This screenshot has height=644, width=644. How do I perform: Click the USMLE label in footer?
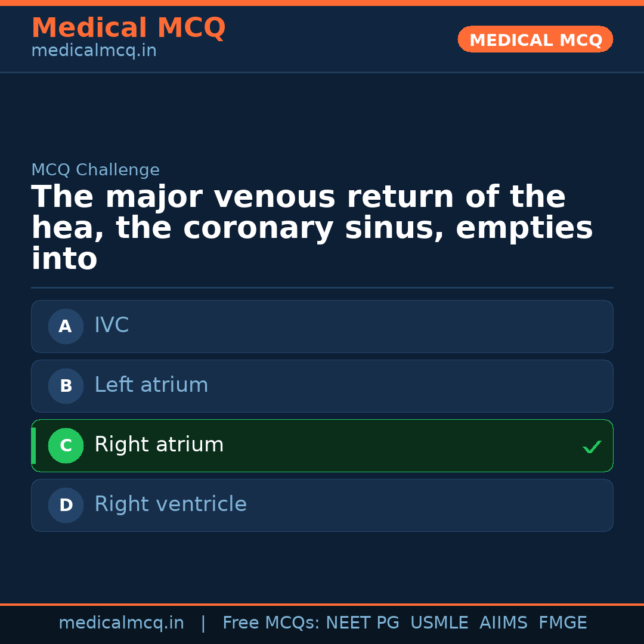(x=439, y=623)
